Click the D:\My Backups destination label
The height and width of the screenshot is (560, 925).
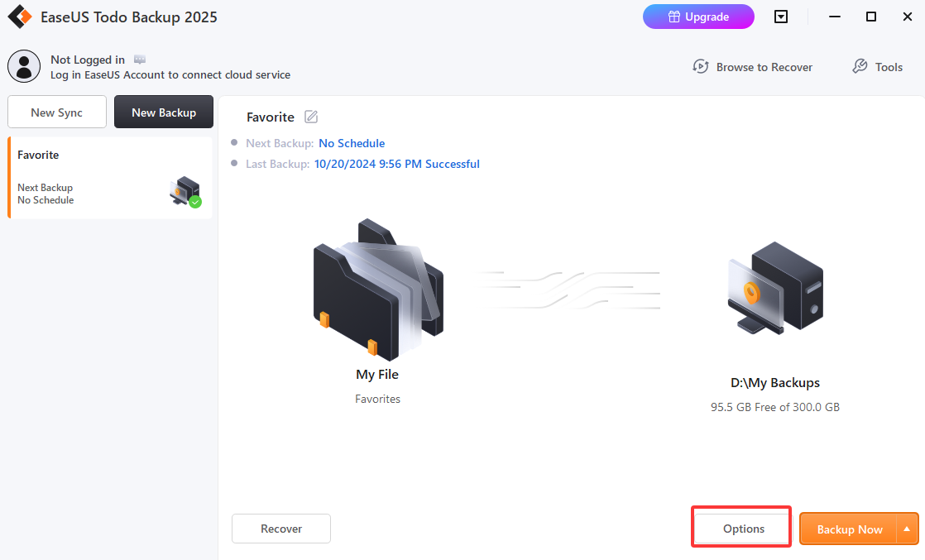[775, 382]
